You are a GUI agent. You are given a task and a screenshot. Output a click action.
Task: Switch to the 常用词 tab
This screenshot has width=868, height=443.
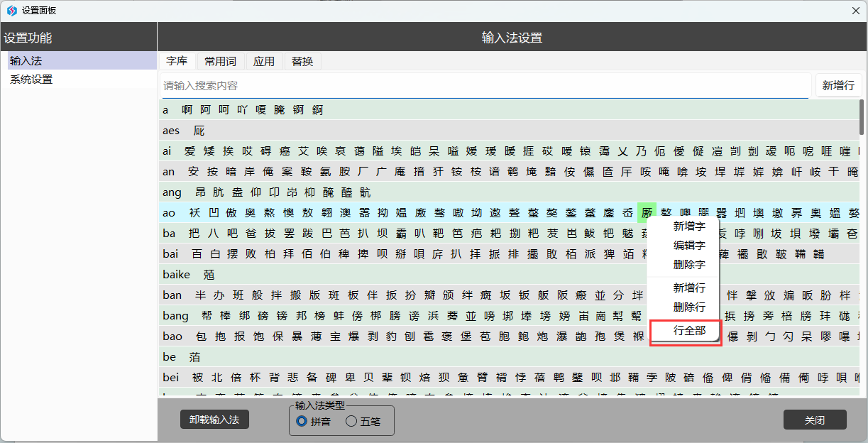tap(220, 62)
